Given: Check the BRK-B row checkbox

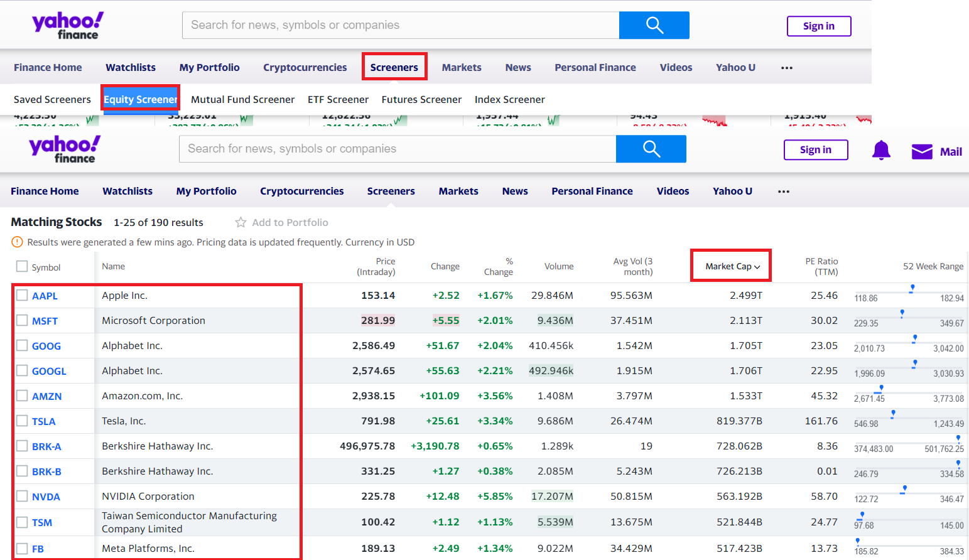Looking at the screenshot, I should pos(22,471).
